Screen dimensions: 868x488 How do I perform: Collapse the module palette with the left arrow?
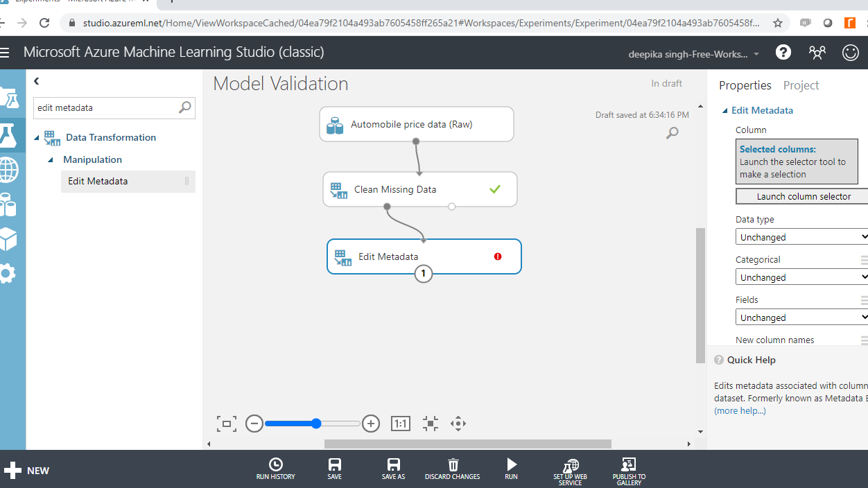37,81
